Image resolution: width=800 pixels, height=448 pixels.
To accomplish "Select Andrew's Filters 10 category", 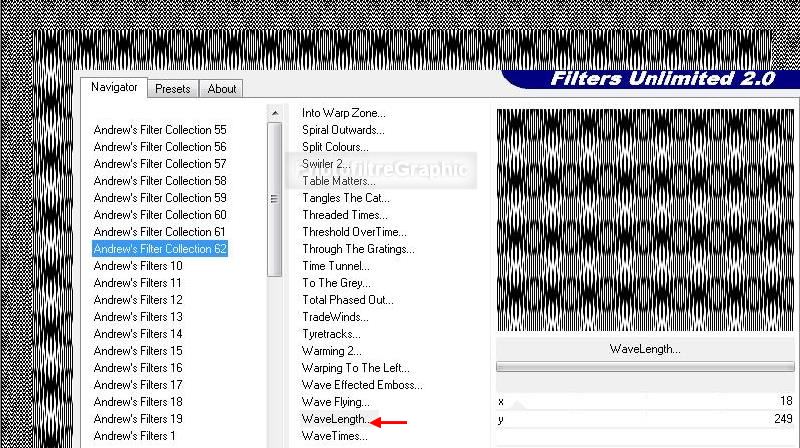I will pos(138,266).
